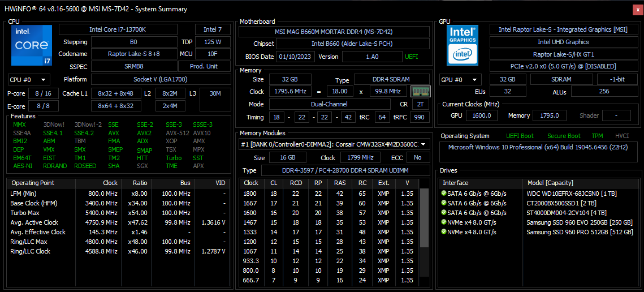Click the tRFC value 990
The width and height of the screenshot is (644, 292).
click(x=419, y=117)
